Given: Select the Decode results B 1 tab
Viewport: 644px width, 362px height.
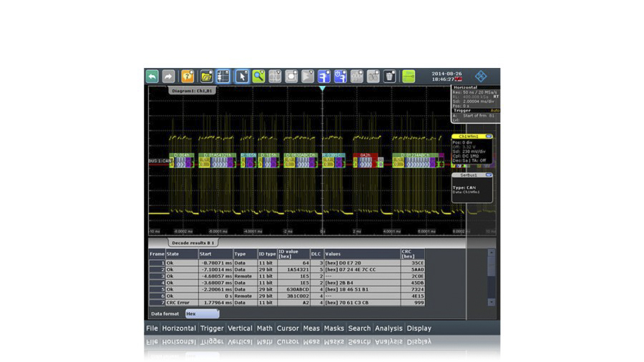Looking at the screenshot, I should click(x=193, y=243).
